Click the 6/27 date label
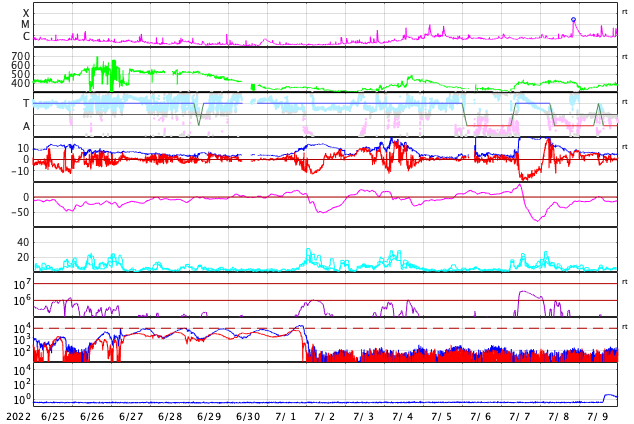The image size is (634, 424). tap(131, 416)
